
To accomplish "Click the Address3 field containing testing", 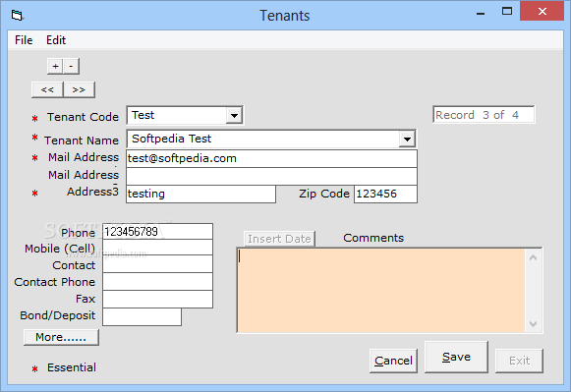I will [201, 194].
